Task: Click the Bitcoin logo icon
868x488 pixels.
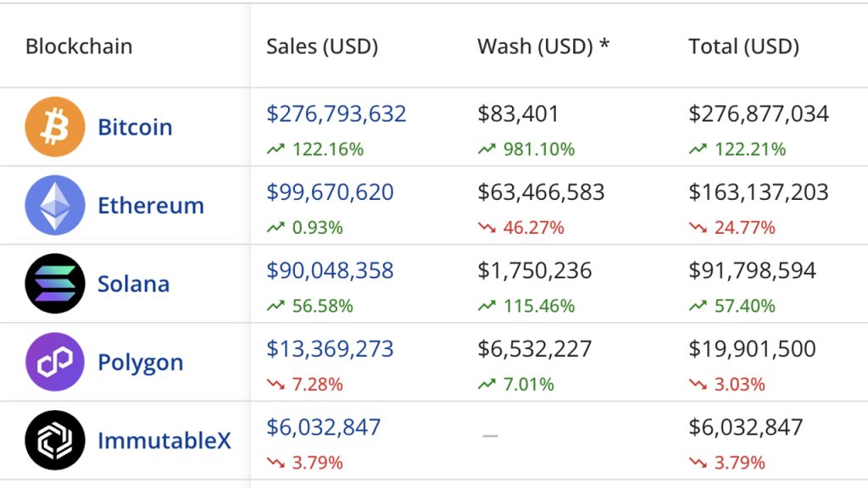Action: 53,125
